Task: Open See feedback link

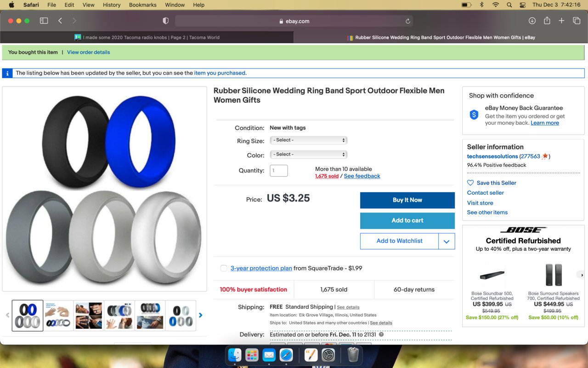Action: 362,176
